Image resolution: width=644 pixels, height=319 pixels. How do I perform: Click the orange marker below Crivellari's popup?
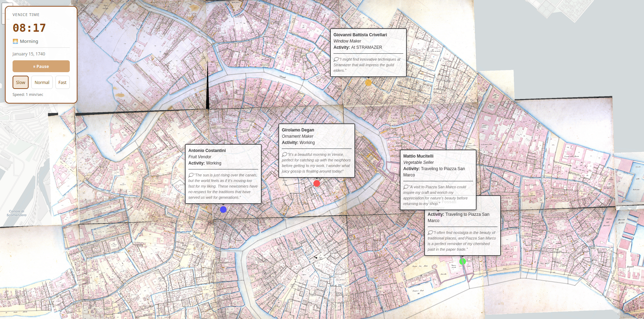(368, 83)
